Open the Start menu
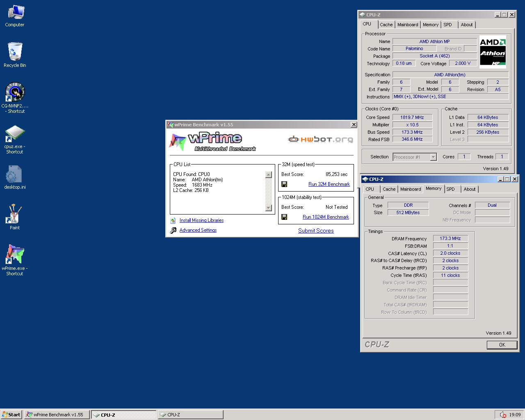Image resolution: width=525 pixels, height=420 pixels. tap(11, 415)
